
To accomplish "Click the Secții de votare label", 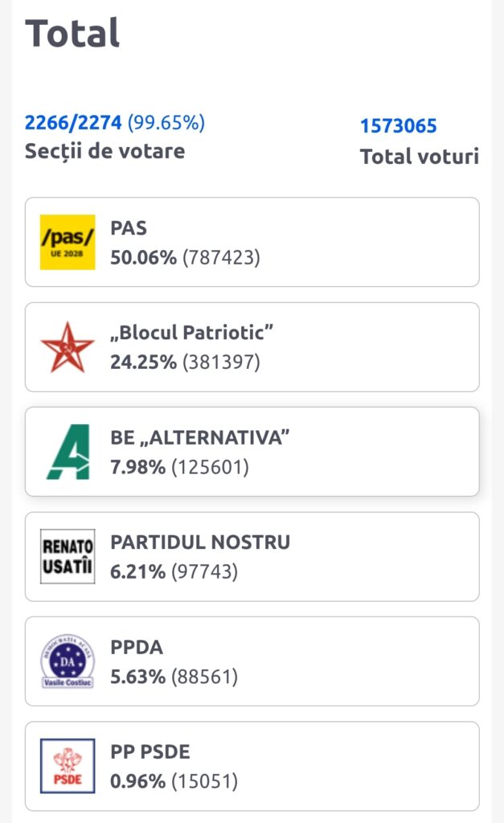I will pyautogui.click(x=104, y=151).
